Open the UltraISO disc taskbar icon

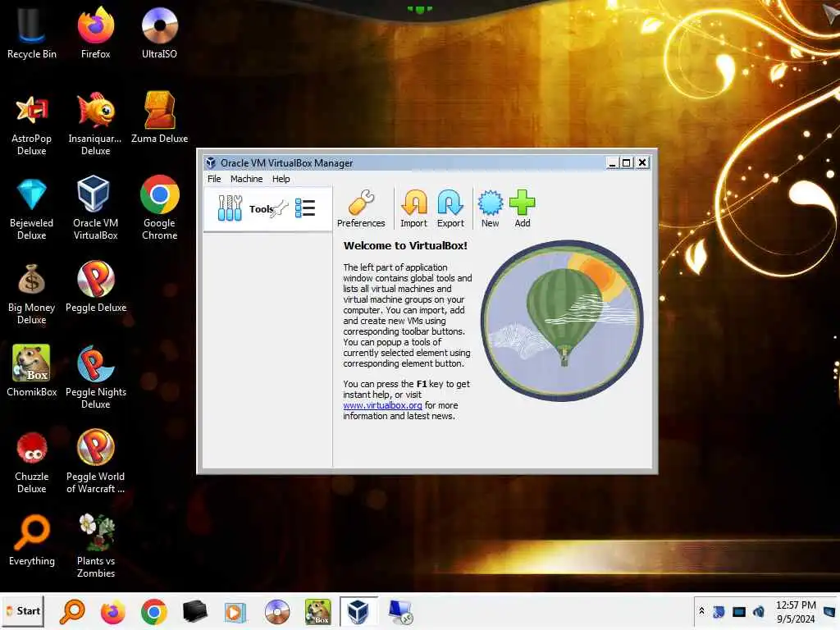pyautogui.click(x=277, y=612)
